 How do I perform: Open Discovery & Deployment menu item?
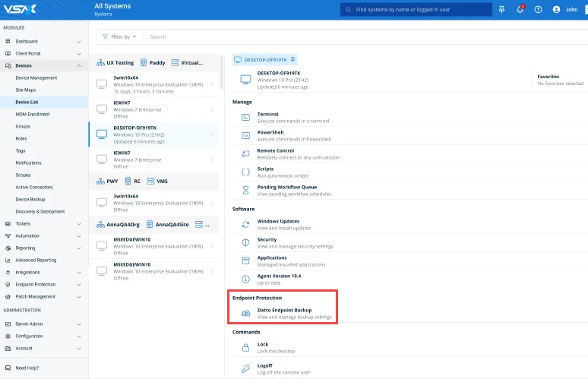click(40, 211)
